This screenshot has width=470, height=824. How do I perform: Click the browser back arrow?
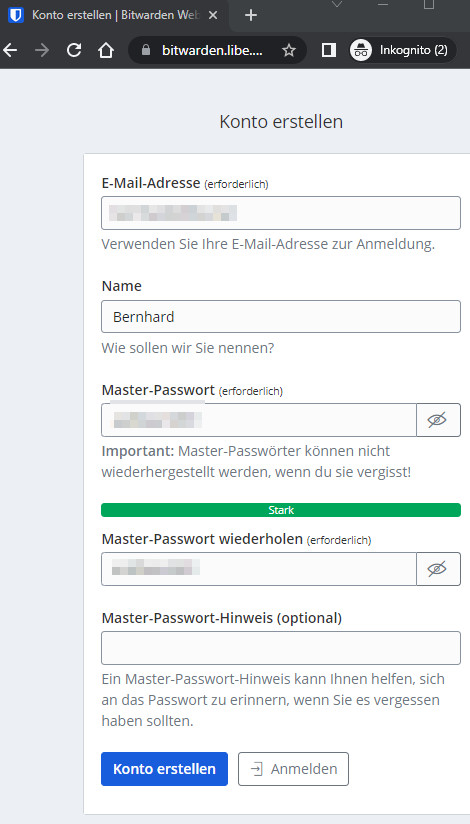point(10,50)
